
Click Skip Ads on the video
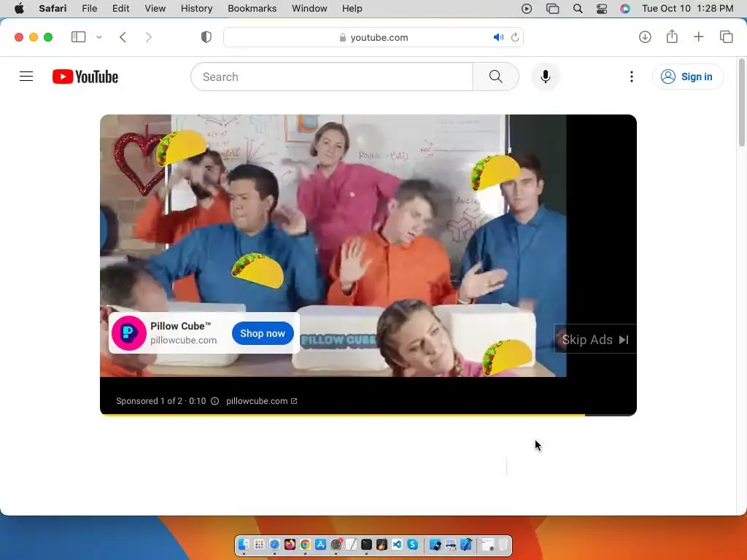pyautogui.click(x=595, y=340)
